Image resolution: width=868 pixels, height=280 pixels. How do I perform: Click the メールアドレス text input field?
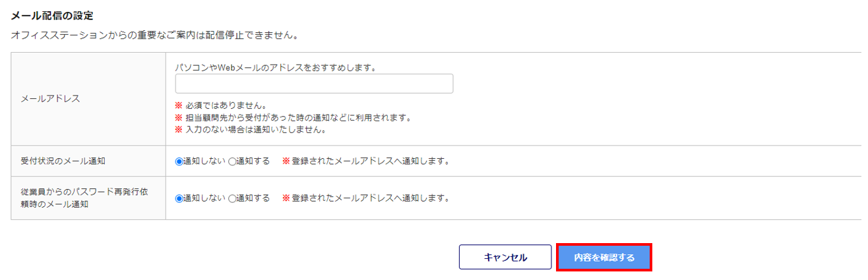[x=314, y=84]
